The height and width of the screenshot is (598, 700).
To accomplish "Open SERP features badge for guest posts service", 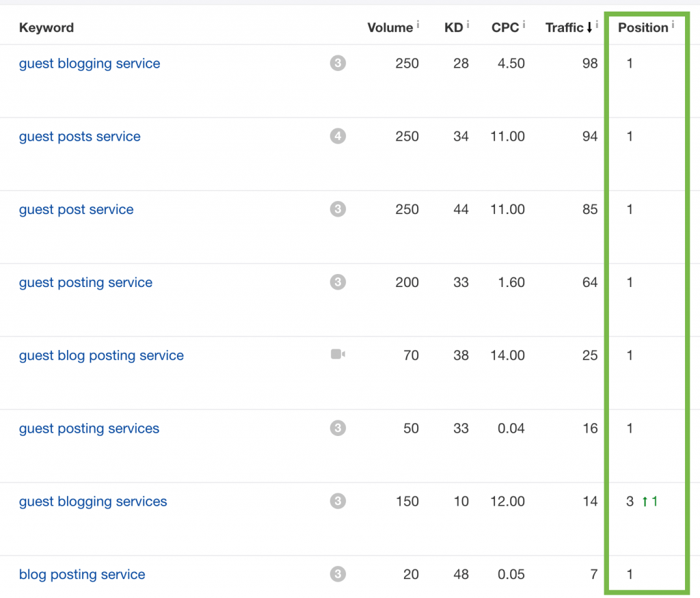I will [338, 136].
